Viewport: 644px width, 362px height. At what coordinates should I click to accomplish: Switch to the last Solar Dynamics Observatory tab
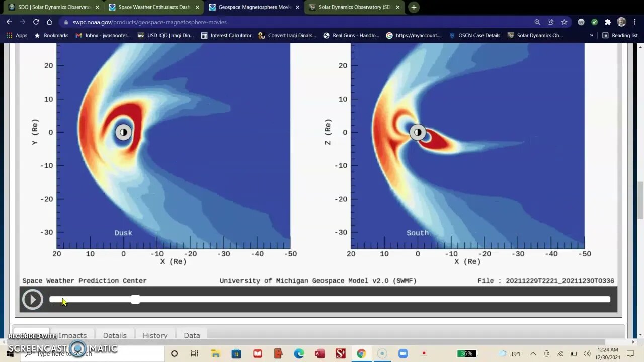point(354,7)
